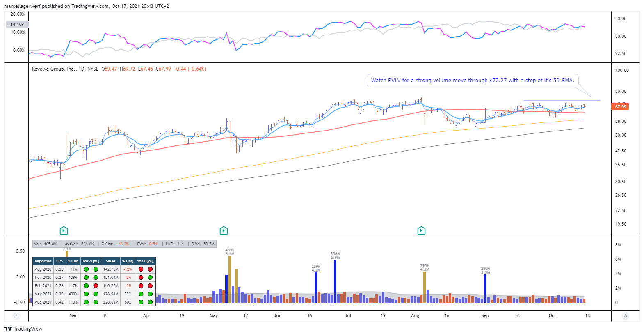Click the 40.00 axis label in top pane

pos(621,18)
